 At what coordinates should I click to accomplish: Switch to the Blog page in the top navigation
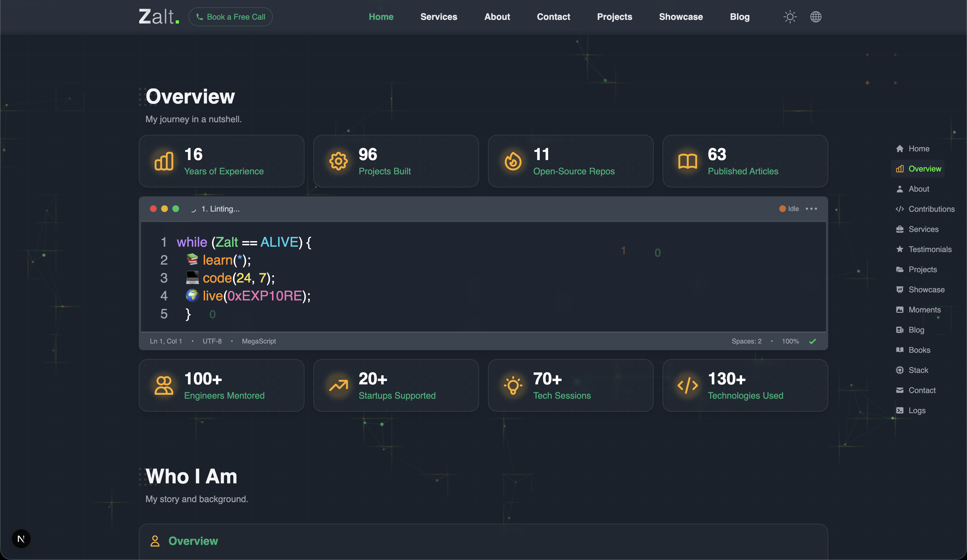tap(740, 17)
